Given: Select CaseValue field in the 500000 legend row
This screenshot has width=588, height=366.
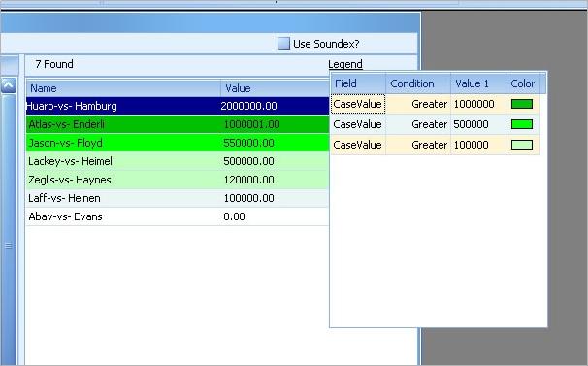Looking at the screenshot, I should click(x=358, y=124).
